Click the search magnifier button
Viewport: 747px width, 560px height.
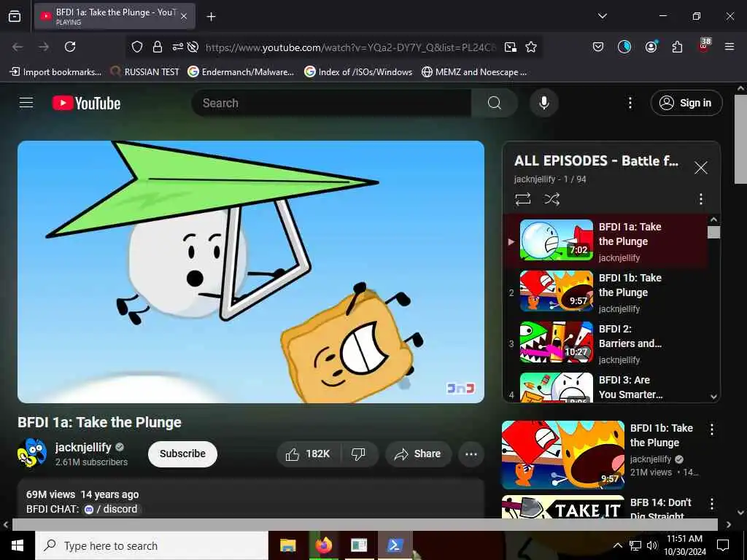(494, 103)
